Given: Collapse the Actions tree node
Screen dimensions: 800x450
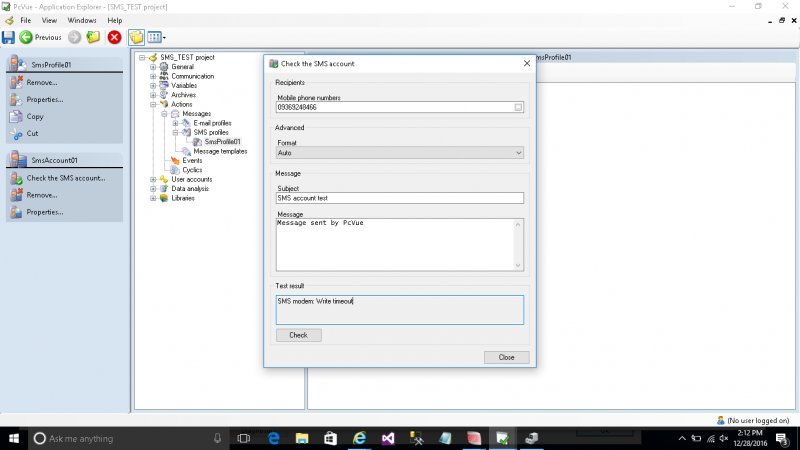Looking at the screenshot, I should 153,104.
